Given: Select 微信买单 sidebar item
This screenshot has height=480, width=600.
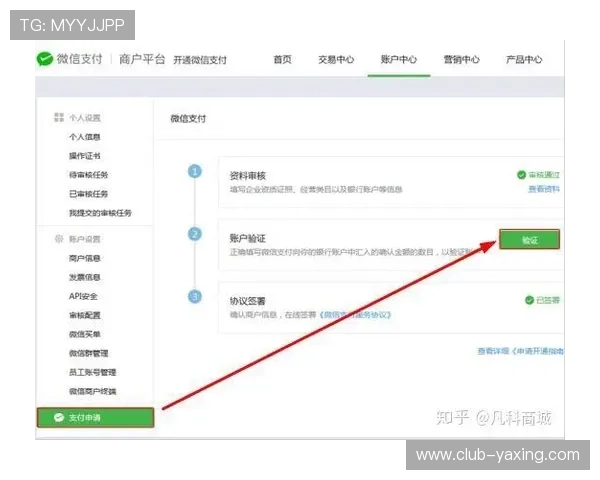Looking at the screenshot, I should [x=85, y=334].
